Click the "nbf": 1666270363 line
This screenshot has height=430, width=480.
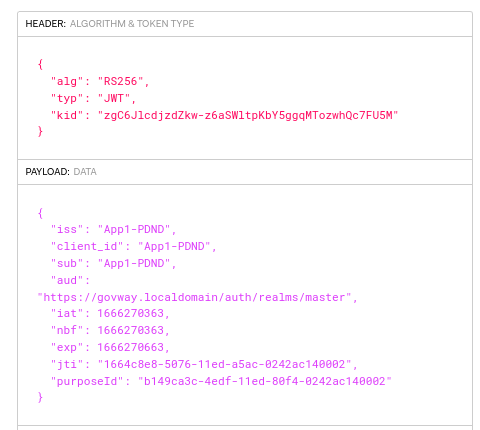(x=110, y=330)
